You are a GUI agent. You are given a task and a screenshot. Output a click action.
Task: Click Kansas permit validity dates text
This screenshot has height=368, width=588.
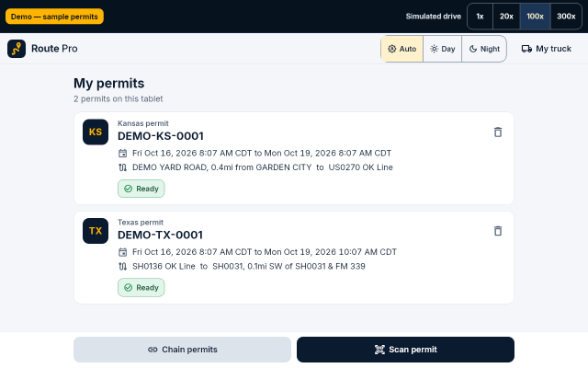[x=262, y=154]
